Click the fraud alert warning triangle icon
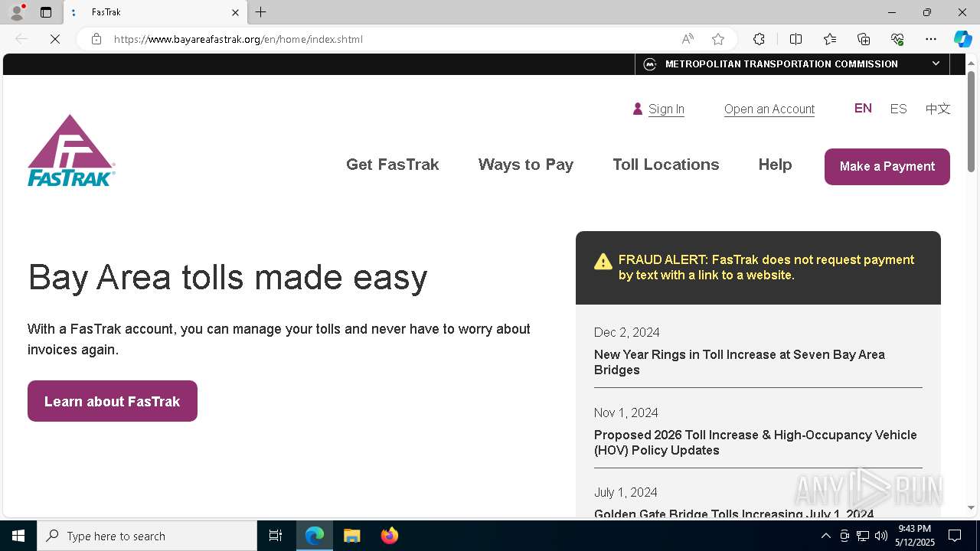The height and width of the screenshot is (551, 980). (x=603, y=262)
